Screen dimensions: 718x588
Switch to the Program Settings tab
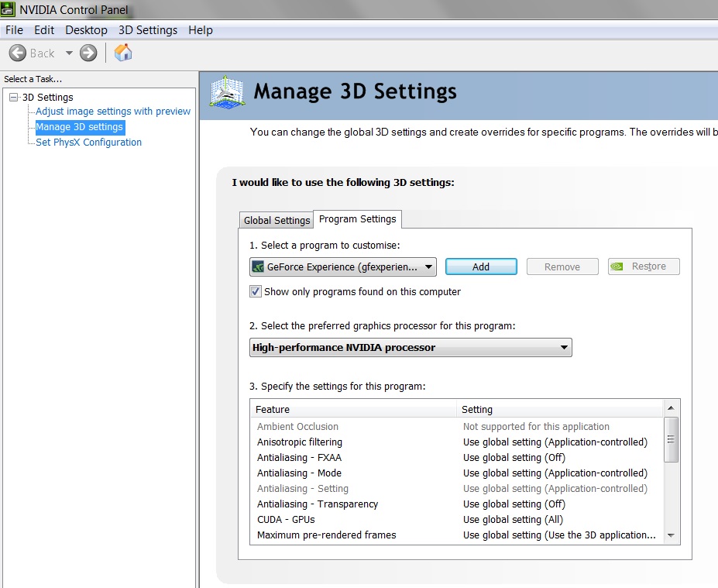point(358,219)
